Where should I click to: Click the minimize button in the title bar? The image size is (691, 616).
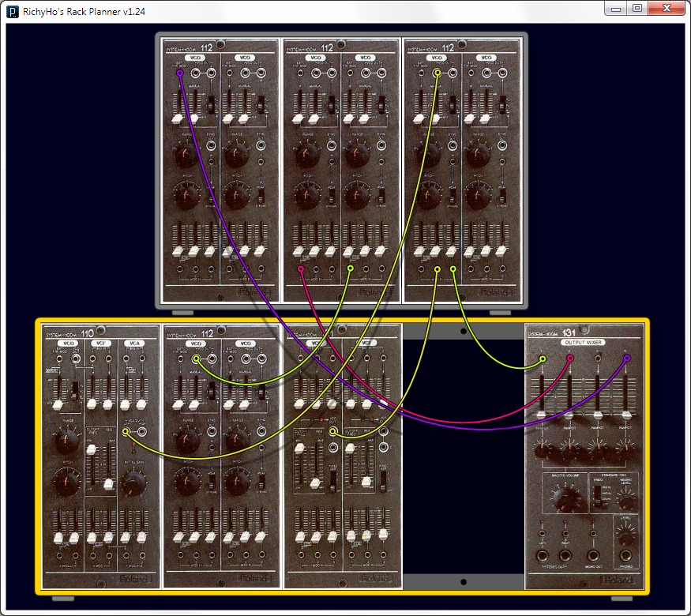(x=615, y=8)
